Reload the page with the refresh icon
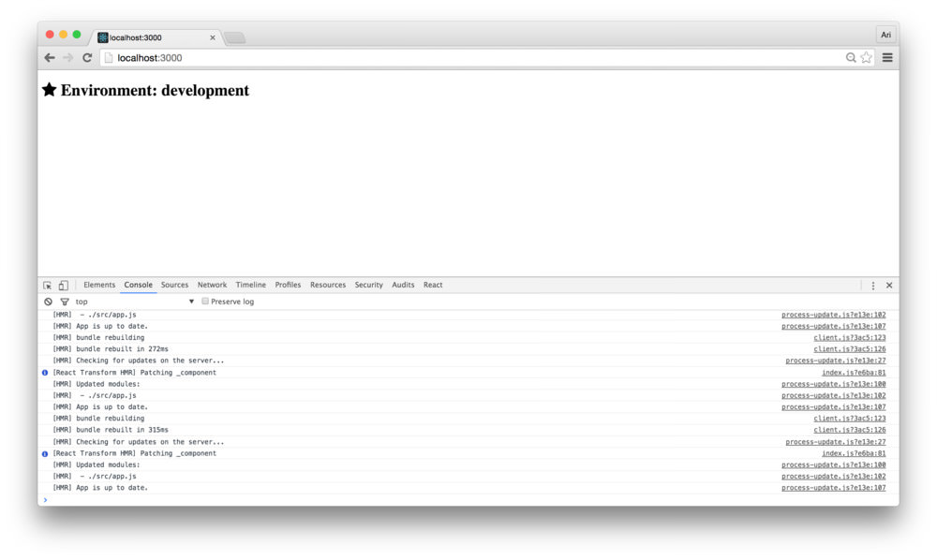 pyautogui.click(x=87, y=58)
